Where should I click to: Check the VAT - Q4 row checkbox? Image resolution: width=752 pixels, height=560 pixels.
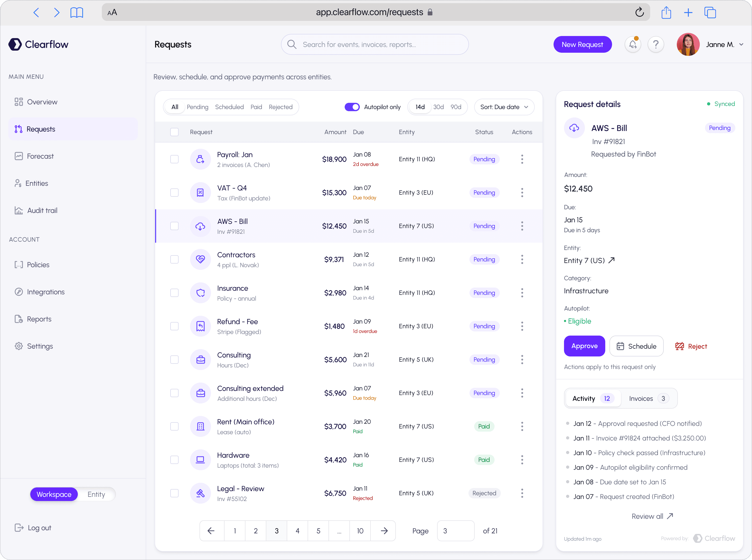click(174, 193)
